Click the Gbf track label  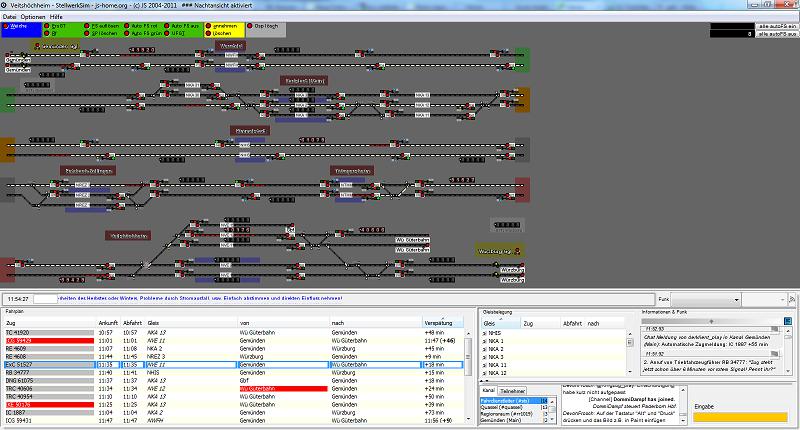tap(290, 230)
